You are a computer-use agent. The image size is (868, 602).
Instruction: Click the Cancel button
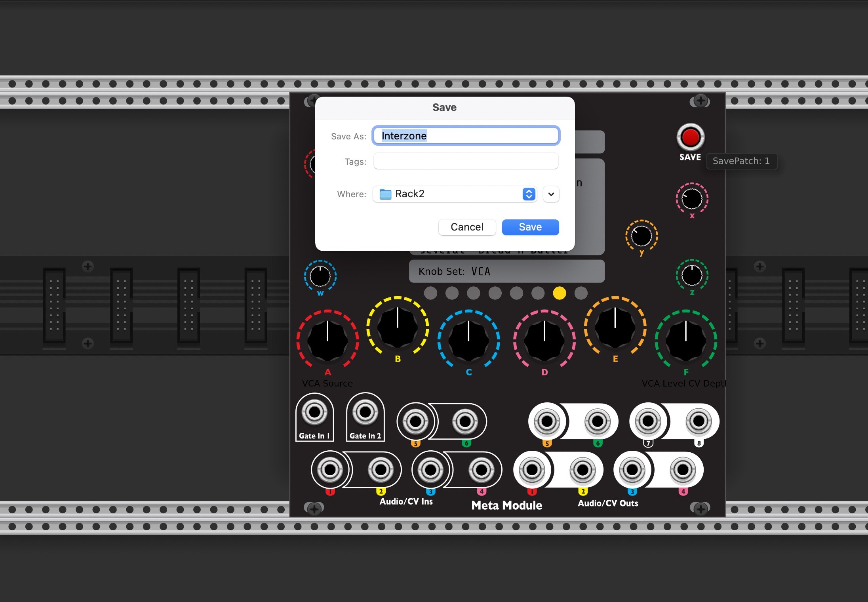click(x=467, y=227)
